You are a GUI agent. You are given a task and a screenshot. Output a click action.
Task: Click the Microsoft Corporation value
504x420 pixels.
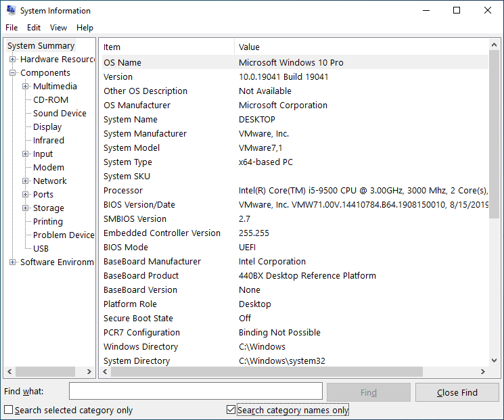click(x=283, y=105)
